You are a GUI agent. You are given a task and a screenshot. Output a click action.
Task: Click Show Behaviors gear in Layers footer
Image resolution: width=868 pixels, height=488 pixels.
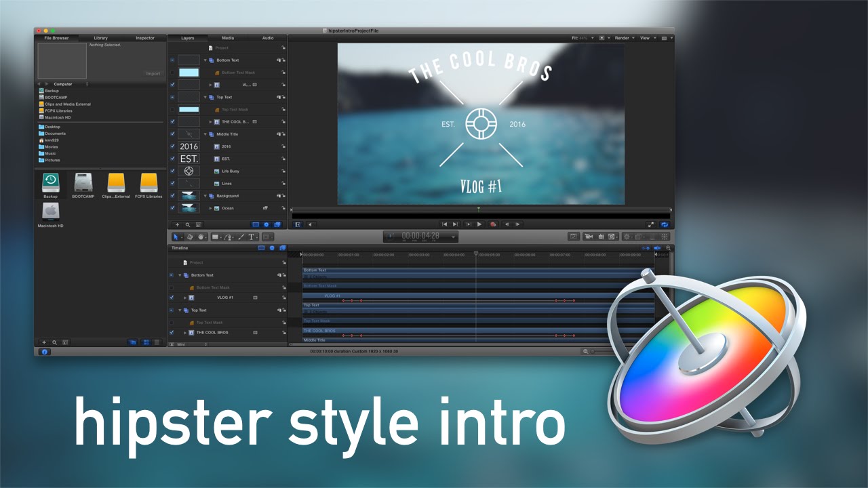tap(266, 224)
